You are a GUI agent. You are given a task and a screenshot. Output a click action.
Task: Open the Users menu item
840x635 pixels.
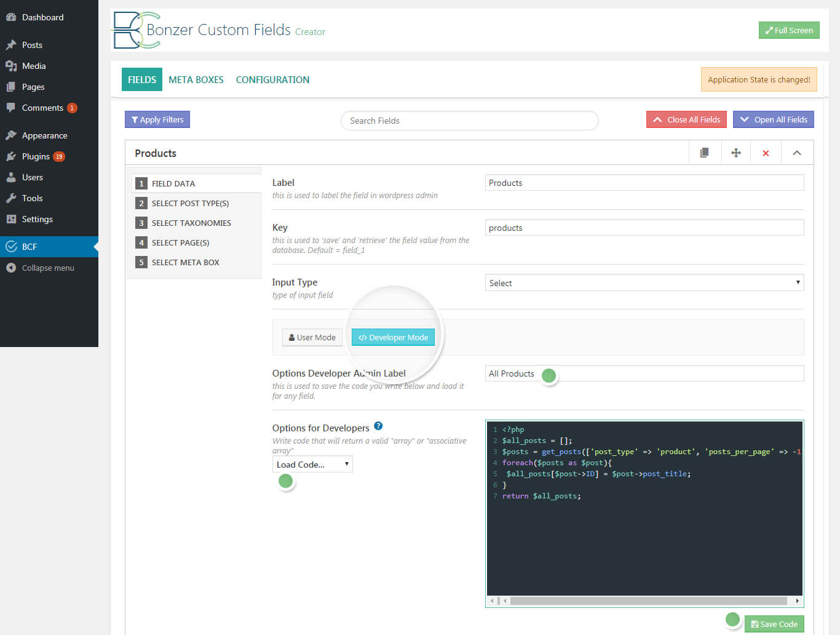click(x=49, y=177)
